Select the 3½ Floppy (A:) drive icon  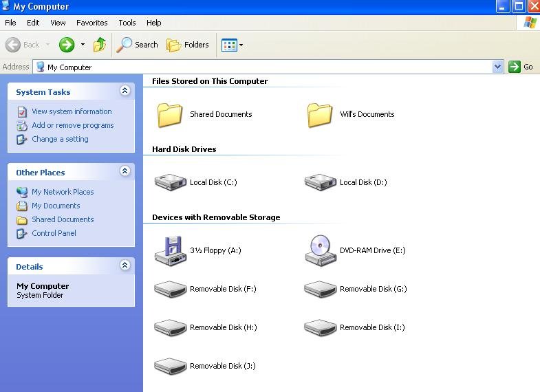[x=170, y=251]
